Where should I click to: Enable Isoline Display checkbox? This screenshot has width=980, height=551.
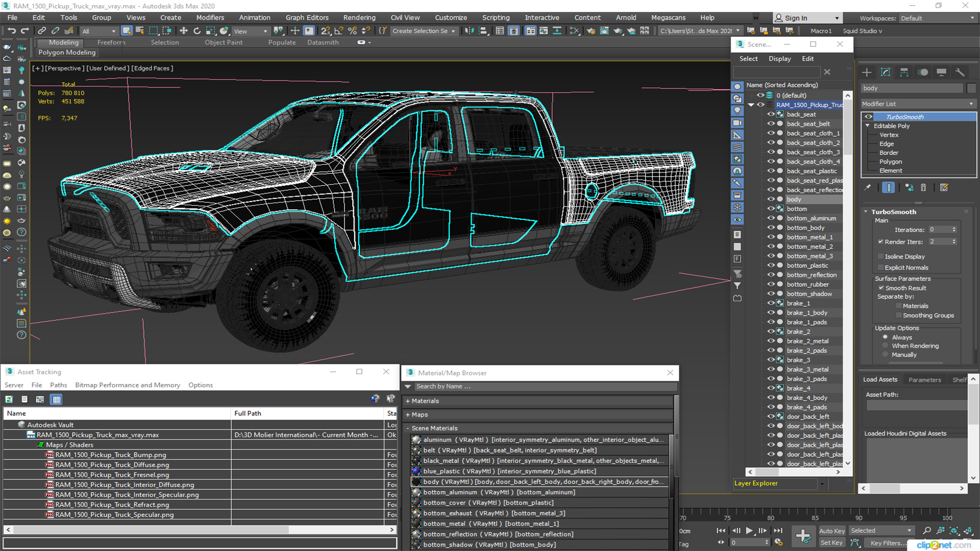coord(880,256)
